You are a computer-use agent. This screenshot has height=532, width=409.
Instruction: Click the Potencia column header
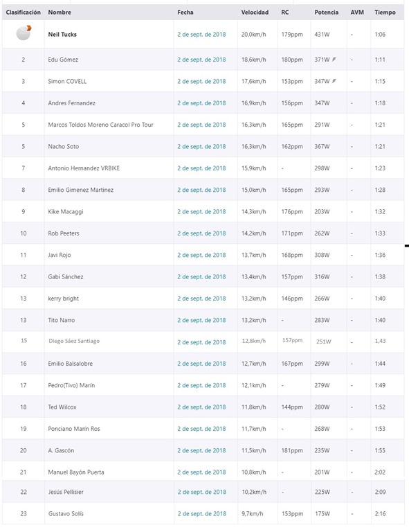327,12
